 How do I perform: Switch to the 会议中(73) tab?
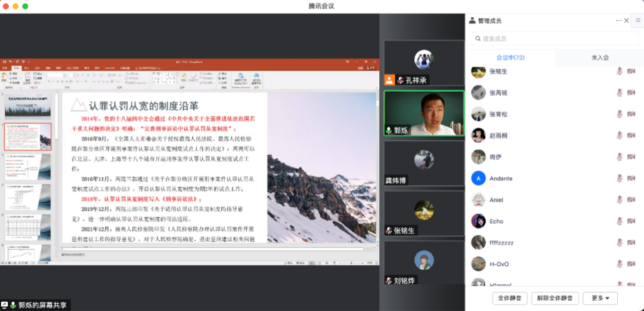(x=510, y=58)
